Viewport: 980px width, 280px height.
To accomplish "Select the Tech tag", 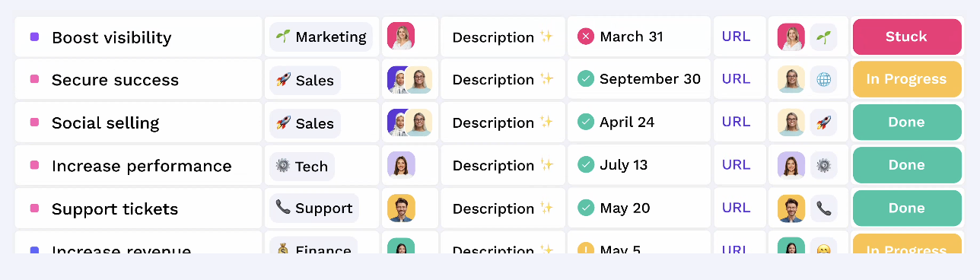I will [x=302, y=165].
